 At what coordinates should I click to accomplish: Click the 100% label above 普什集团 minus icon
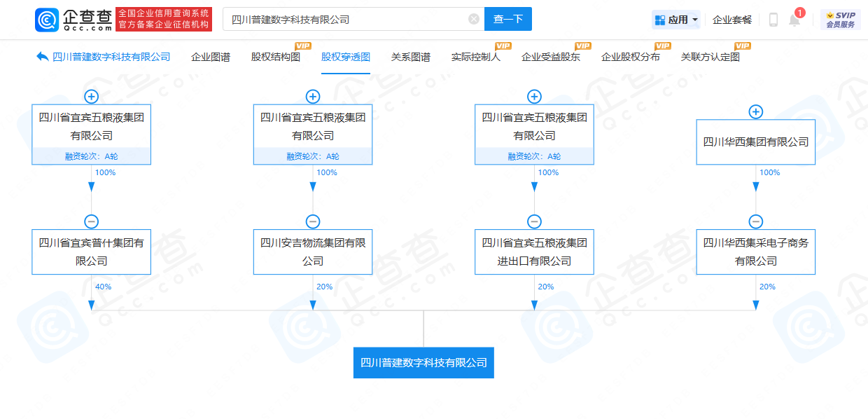coord(105,172)
